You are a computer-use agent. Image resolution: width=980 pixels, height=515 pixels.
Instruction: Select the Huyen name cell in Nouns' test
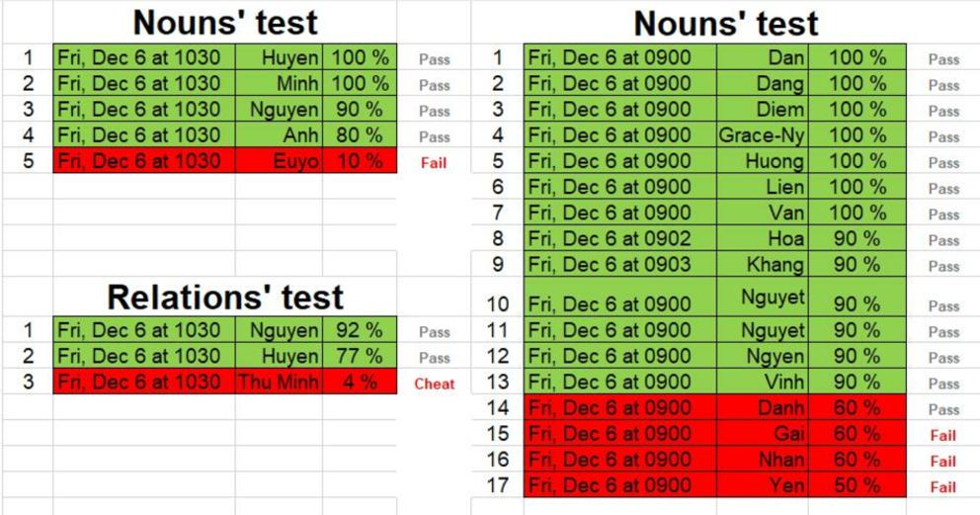point(279,57)
